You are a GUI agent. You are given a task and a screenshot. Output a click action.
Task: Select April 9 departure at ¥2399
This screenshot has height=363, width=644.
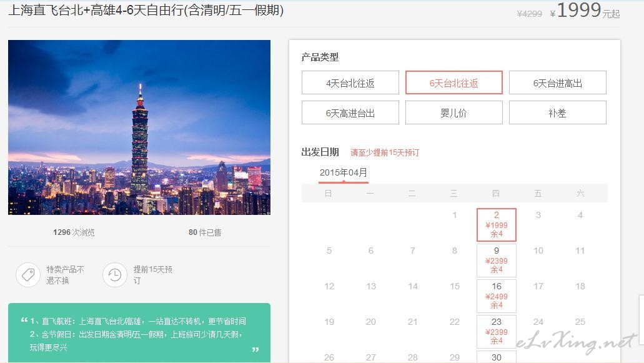(496, 261)
